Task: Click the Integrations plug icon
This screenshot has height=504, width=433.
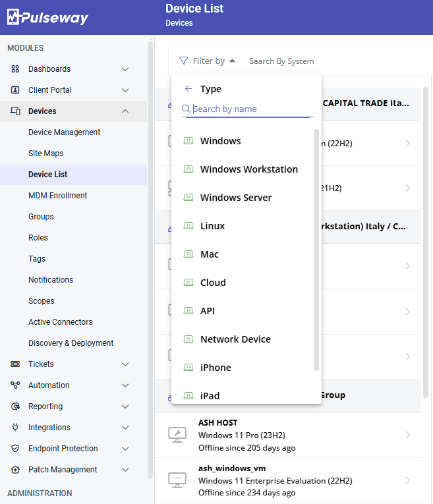Action: [15, 427]
